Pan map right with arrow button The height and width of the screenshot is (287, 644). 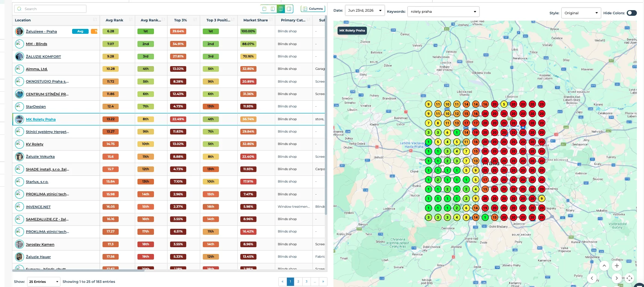[617, 278]
